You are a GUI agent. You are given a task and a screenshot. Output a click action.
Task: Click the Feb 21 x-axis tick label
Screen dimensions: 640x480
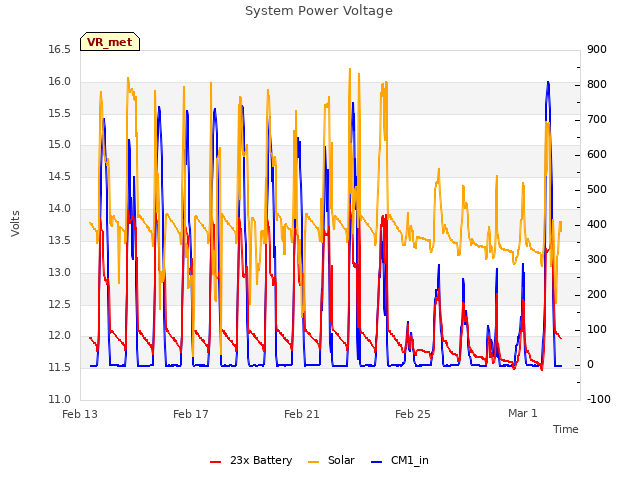point(302,414)
